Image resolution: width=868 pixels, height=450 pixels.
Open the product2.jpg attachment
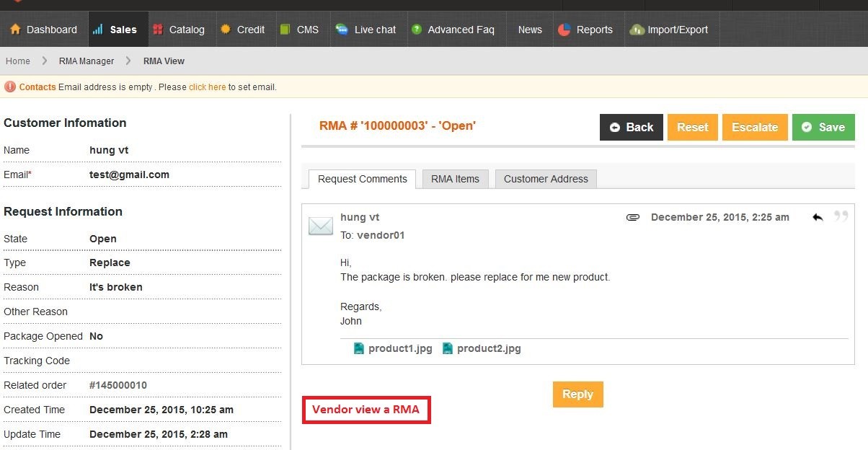pos(489,348)
